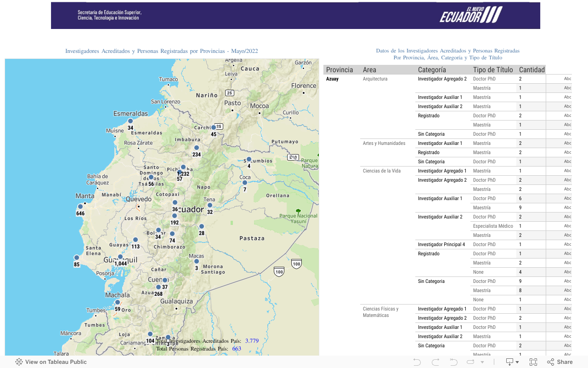Select the map marker labeled 57
Screen dimensions: 588x368
[x=180, y=172]
